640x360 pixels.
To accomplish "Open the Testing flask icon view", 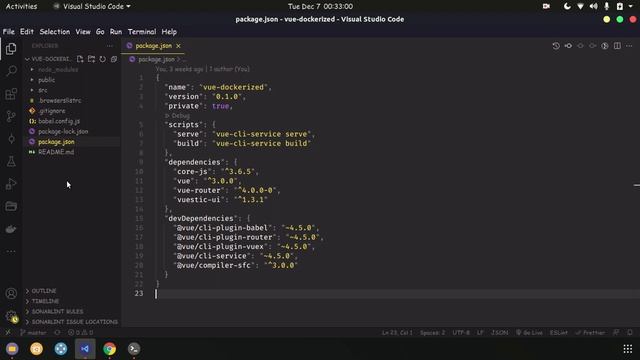I will click(x=11, y=162).
